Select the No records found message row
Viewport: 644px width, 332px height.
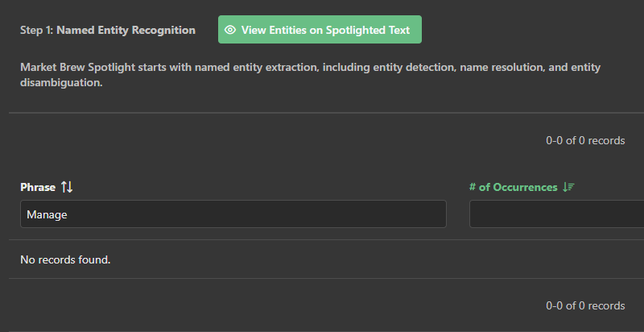point(65,259)
